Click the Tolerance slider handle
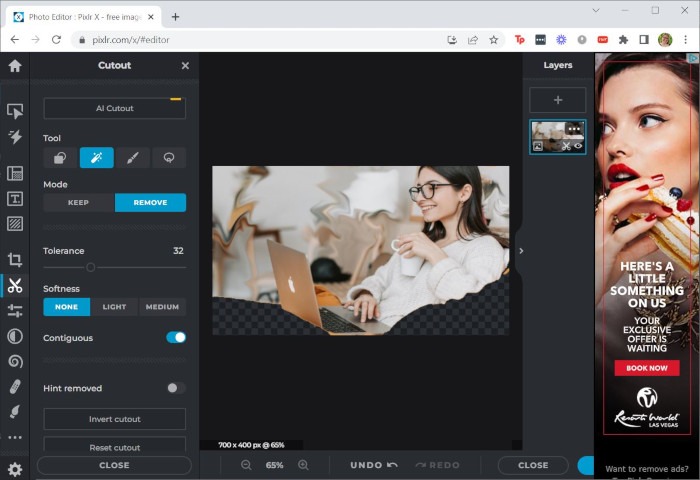 click(91, 267)
